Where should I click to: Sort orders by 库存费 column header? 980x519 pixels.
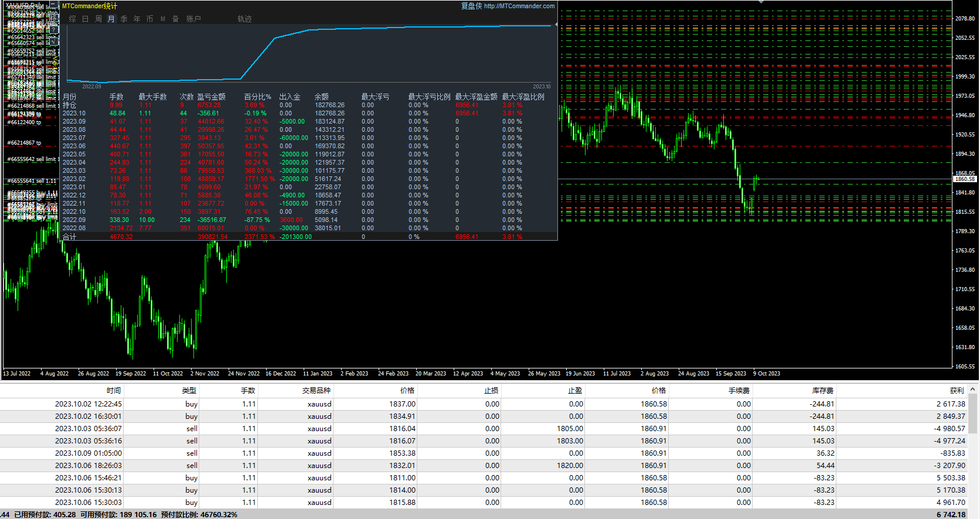[823, 390]
